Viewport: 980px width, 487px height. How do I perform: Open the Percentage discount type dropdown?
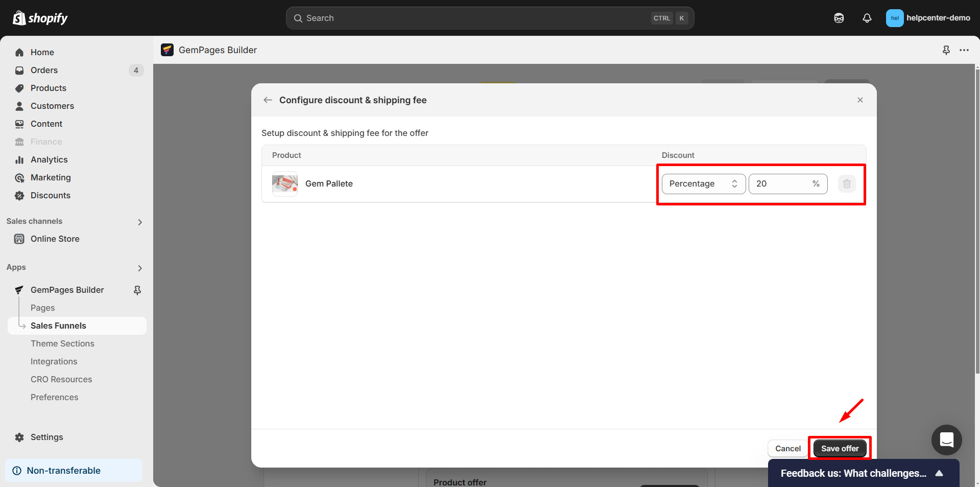click(703, 184)
